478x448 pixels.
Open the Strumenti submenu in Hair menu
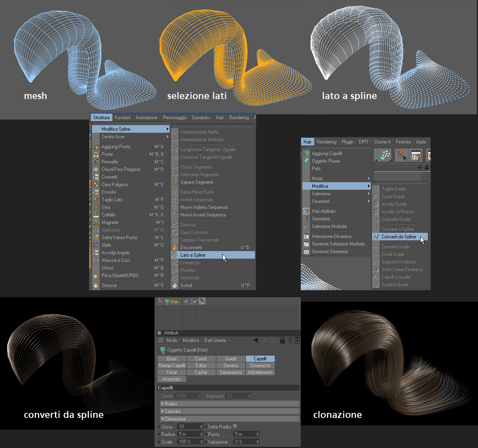click(336, 201)
